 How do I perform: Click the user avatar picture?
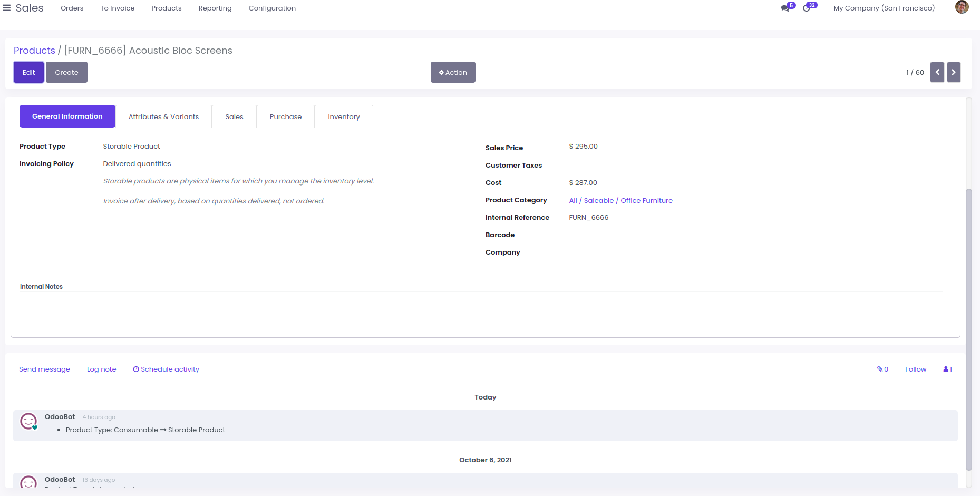pyautogui.click(x=962, y=7)
